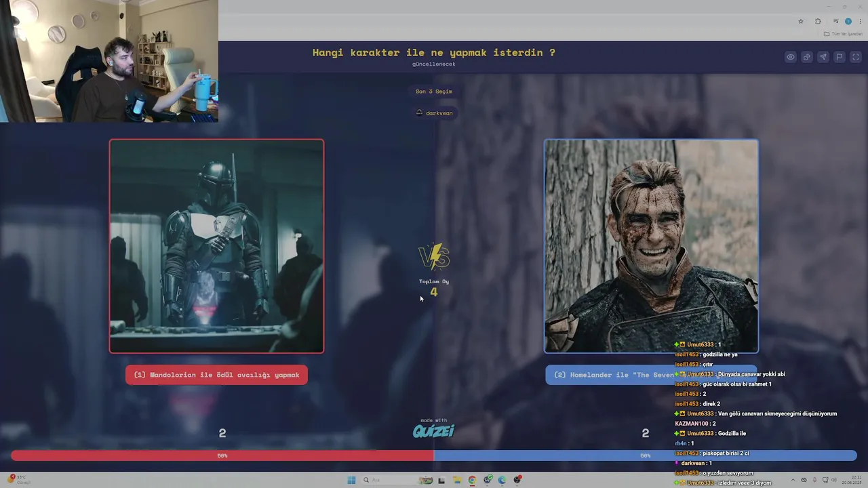Open the browser three-dot menu

(861, 21)
